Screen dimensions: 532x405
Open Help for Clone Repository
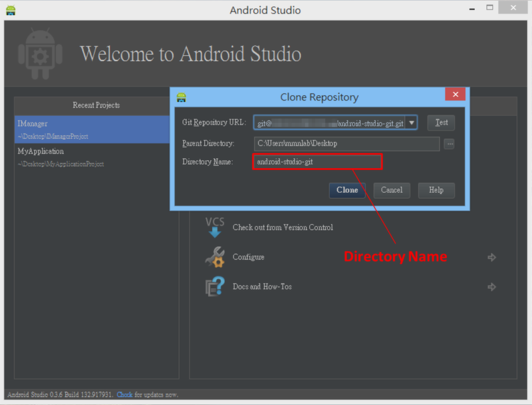click(436, 190)
